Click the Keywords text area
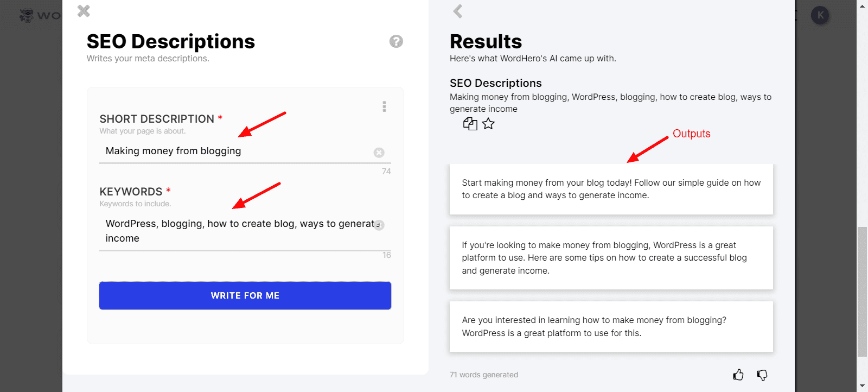Viewport: 868px width, 392px height. point(236,231)
